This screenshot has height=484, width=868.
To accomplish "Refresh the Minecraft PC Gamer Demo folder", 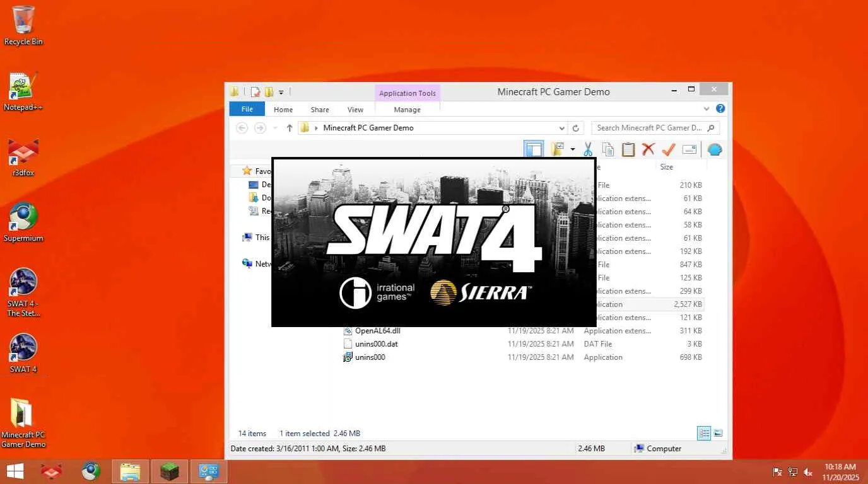I will [x=575, y=128].
